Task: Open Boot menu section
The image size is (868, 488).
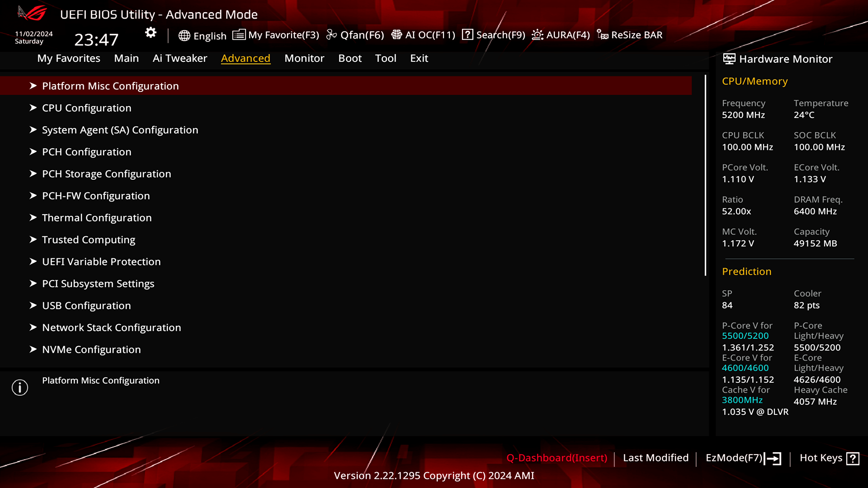Action: 350,58
